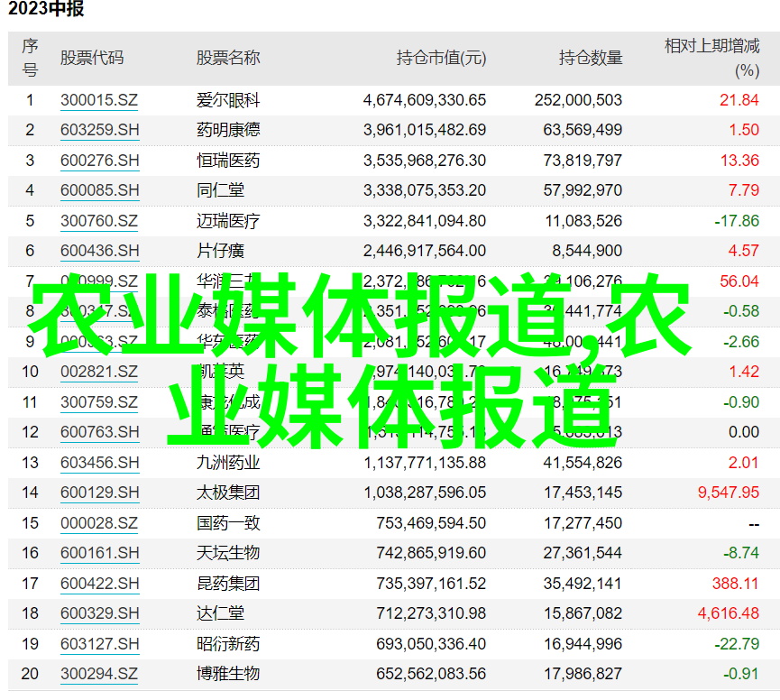Open stock code link 600129.SH
The image size is (780, 700).
click(99, 493)
